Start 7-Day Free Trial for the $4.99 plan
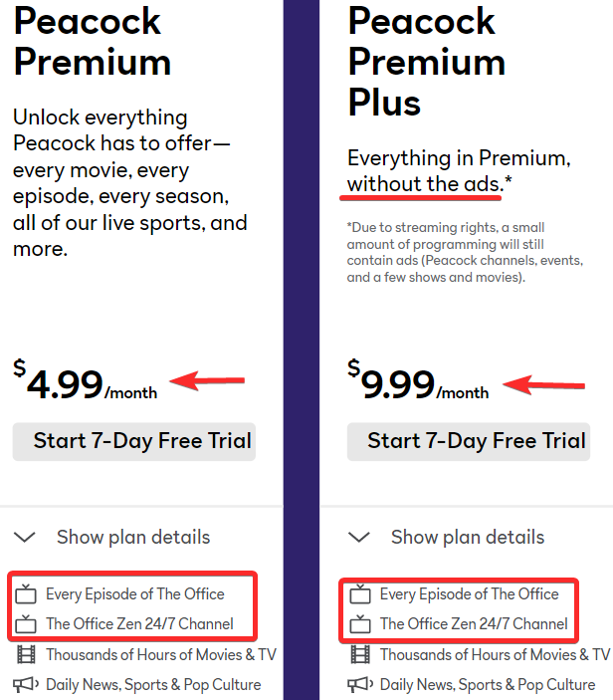 [134, 441]
